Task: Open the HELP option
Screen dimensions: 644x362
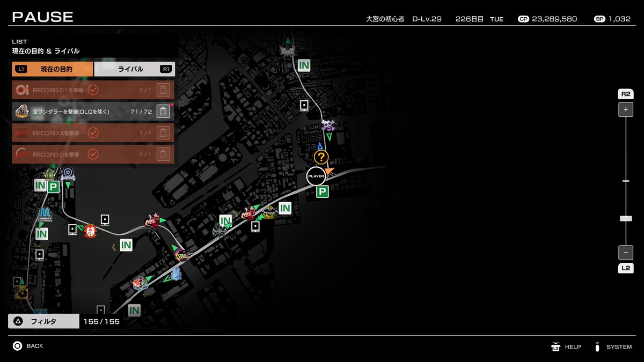Action: click(x=566, y=347)
